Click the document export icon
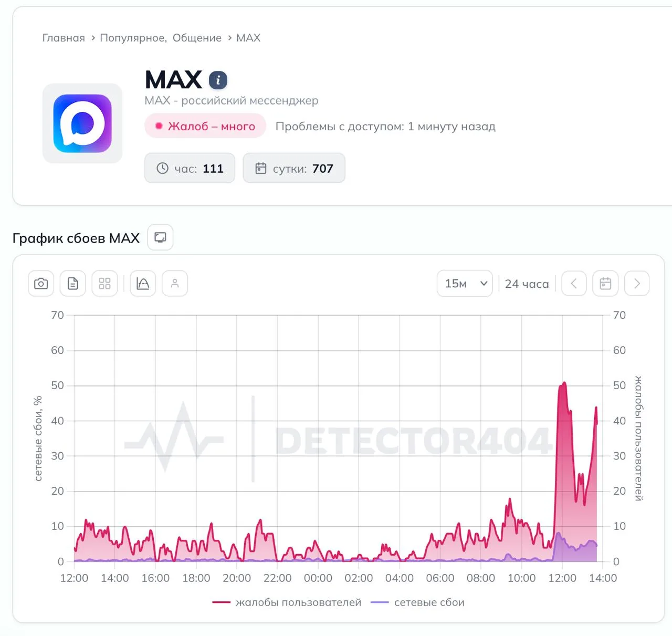This screenshot has width=672, height=636. coord(73,284)
